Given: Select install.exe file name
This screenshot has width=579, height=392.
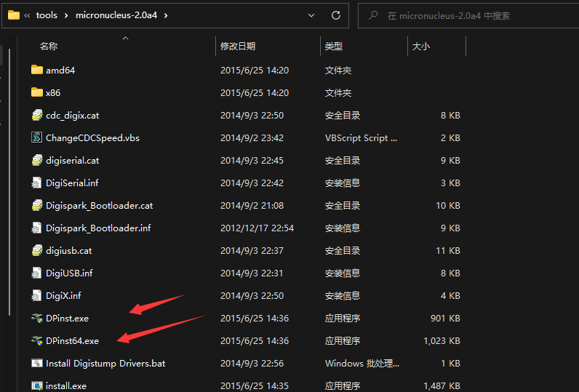Looking at the screenshot, I should pyautogui.click(x=66, y=386).
